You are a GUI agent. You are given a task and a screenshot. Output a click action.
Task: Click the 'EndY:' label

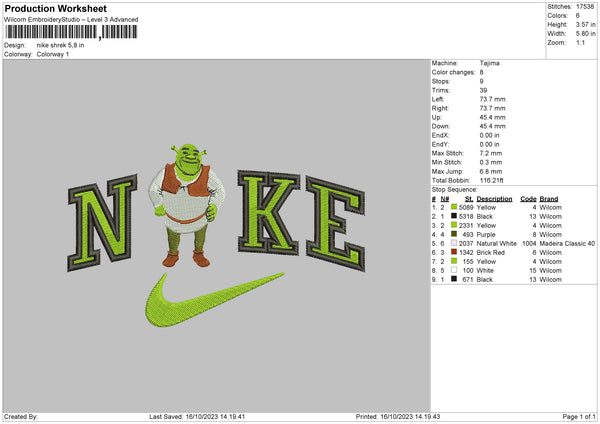click(x=440, y=144)
